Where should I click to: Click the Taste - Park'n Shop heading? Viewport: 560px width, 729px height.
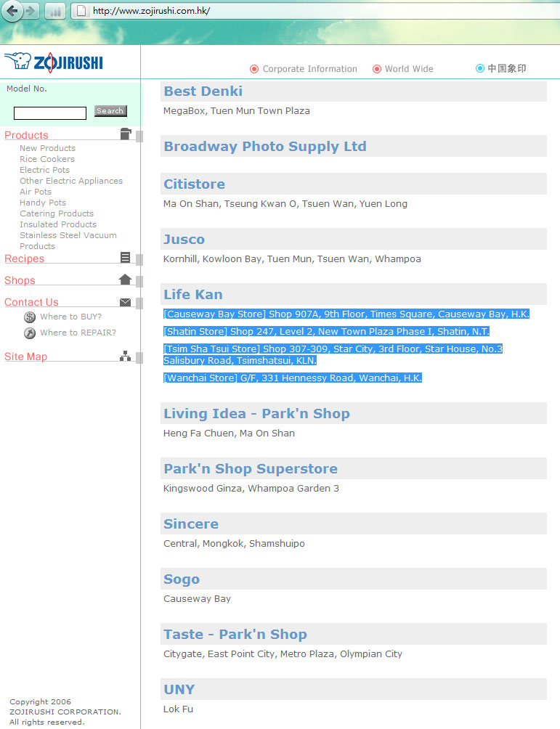[235, 634]
